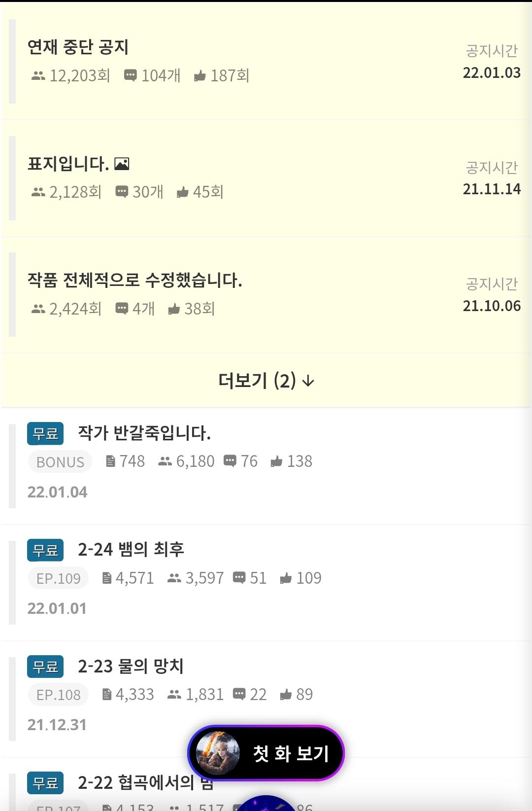Click the BONUS episode badge
This screenshot has height=811, width=532.
60,462
